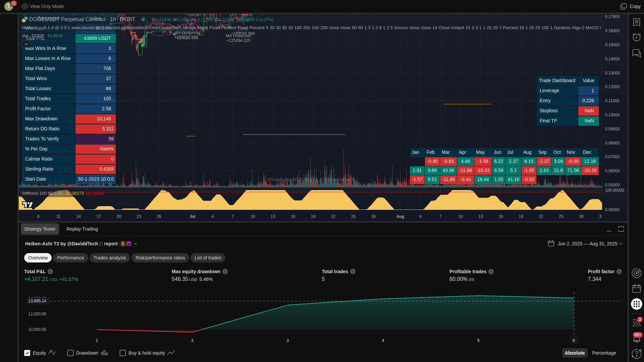The height and width of the screenshot is (362, 644).
Task: Click the Stiffness indicator legend
Action: (63, 193)
